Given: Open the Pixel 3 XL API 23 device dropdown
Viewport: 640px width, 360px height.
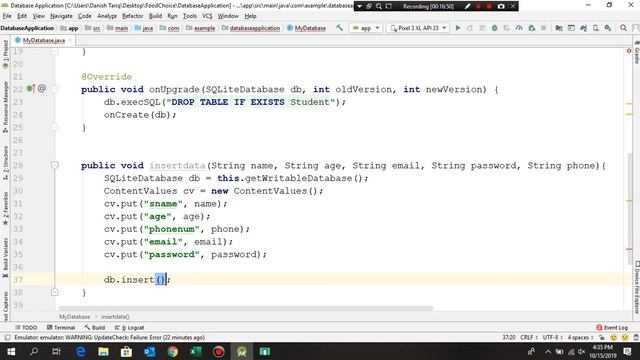Looking at the screenshot, I should pos(418,28).
